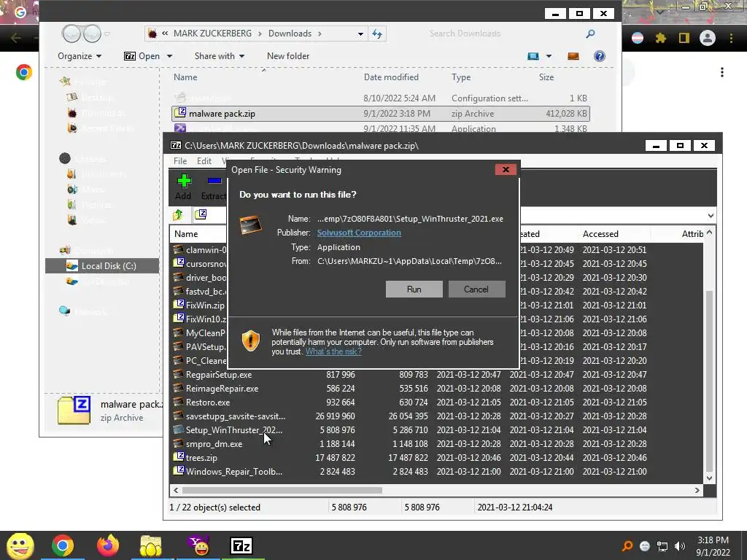Click the Extract toolbar button in 7-Zip
Screen dimensions: 747x560
214,187
